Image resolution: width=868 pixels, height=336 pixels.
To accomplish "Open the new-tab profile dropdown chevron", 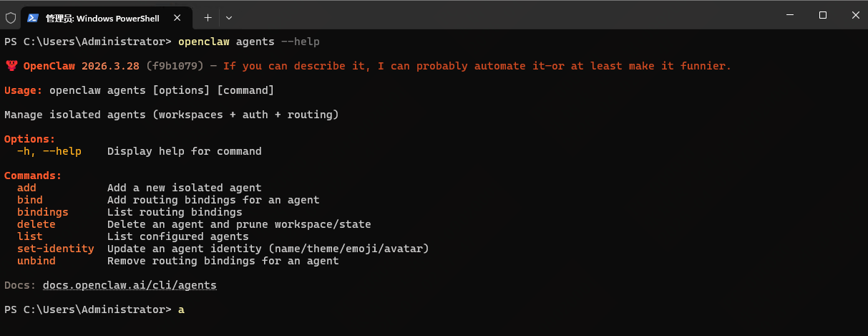I will [x=229, y=17].
